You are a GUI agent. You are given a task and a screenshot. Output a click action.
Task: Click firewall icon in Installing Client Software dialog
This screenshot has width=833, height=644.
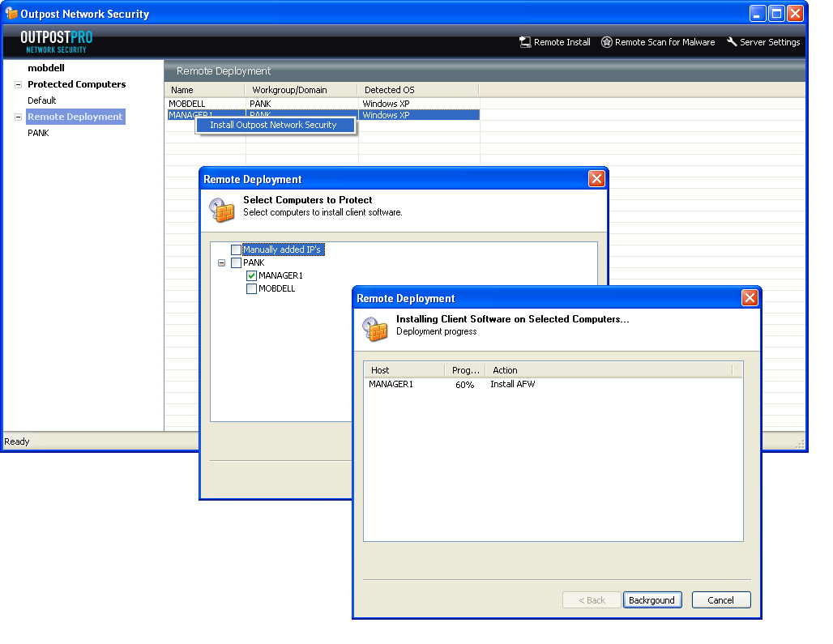pyautogui.click(x=375, y=328)
